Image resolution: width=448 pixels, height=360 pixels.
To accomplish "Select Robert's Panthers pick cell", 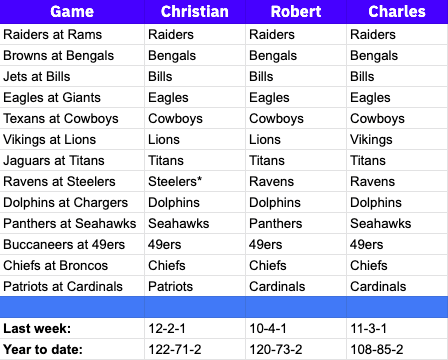I will (296, 223).
